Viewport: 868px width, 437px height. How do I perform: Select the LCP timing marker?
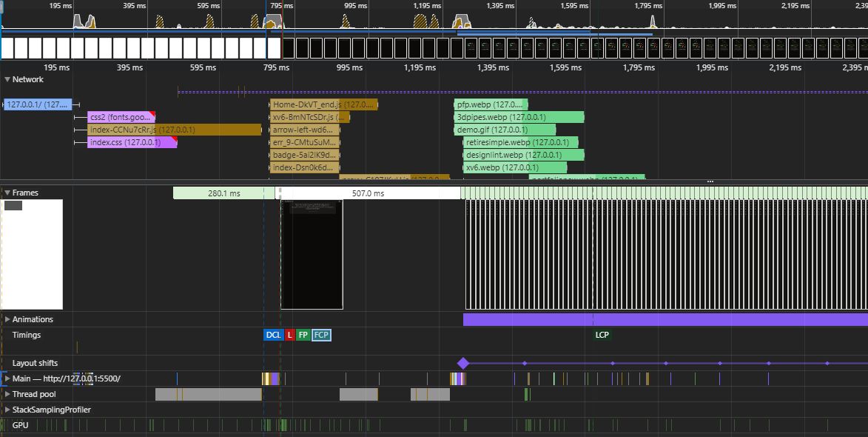pyautogui.click(x=602, y=335)
